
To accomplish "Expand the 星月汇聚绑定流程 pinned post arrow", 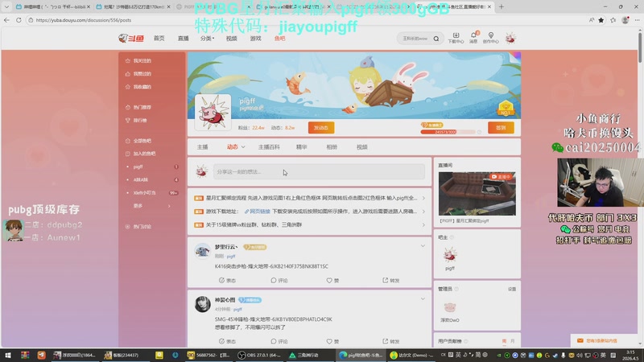I will (423, 198).
